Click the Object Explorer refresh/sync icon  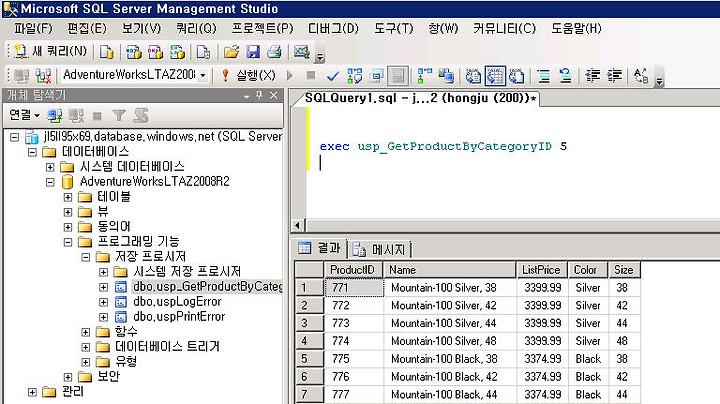pyautogui.click(x=141, y=116)
